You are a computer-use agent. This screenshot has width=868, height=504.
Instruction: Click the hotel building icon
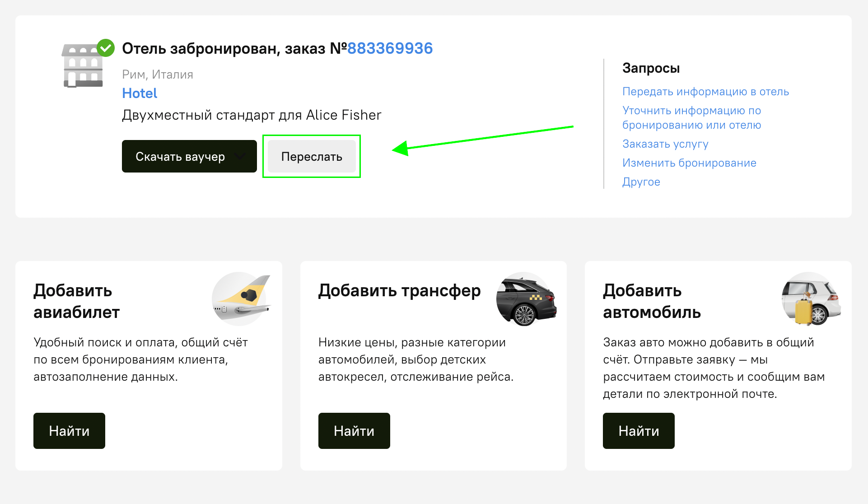(82, 67)
